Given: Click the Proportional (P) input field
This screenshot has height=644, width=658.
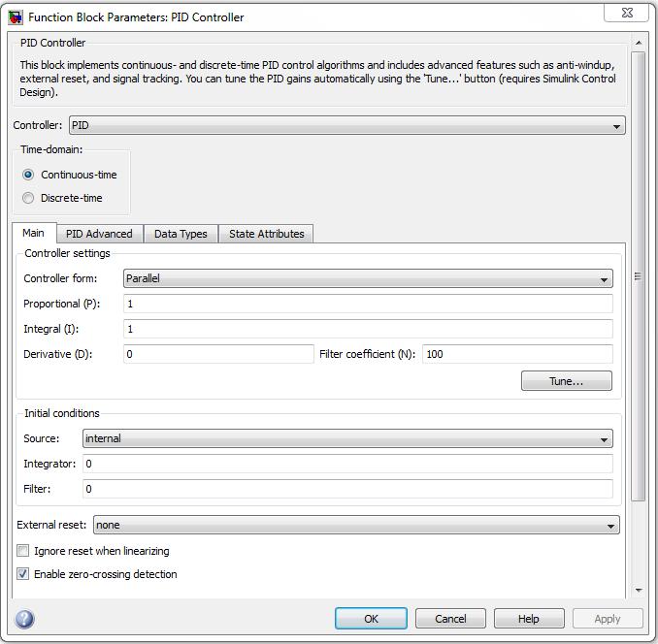Looking at the screenshot, I should point(368,304).
